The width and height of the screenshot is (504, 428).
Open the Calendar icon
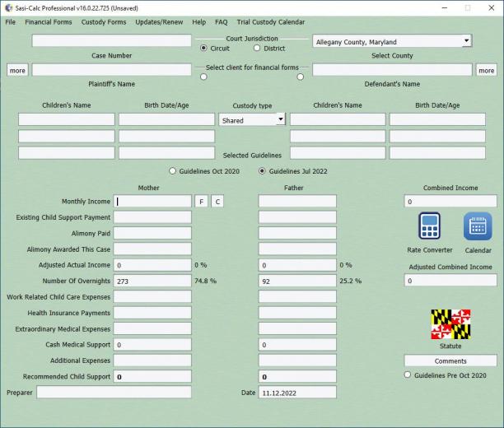point(478,226)
